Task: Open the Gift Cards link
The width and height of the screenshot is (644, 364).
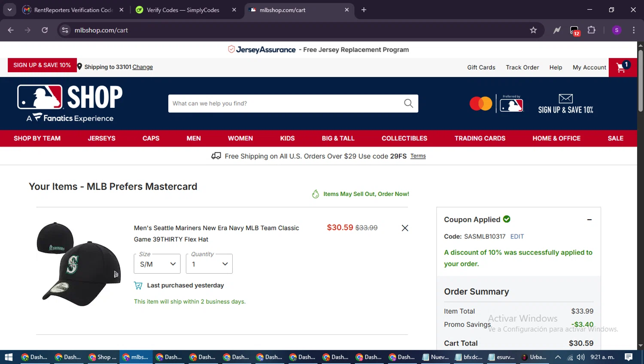Action: click(x=481, y=67)
